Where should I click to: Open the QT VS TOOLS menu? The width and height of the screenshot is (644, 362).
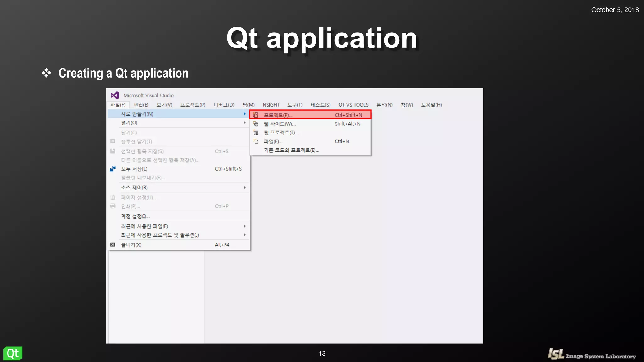pos(353,105)
